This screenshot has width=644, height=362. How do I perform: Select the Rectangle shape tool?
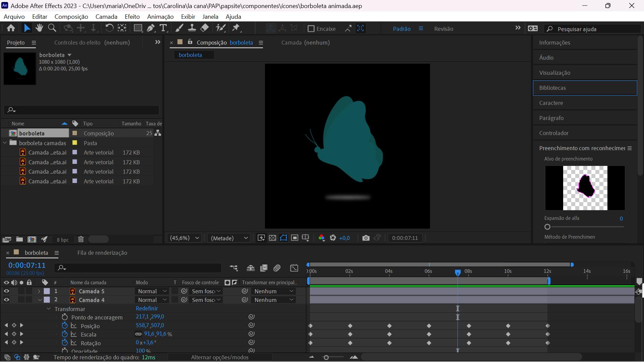point(138,28)
